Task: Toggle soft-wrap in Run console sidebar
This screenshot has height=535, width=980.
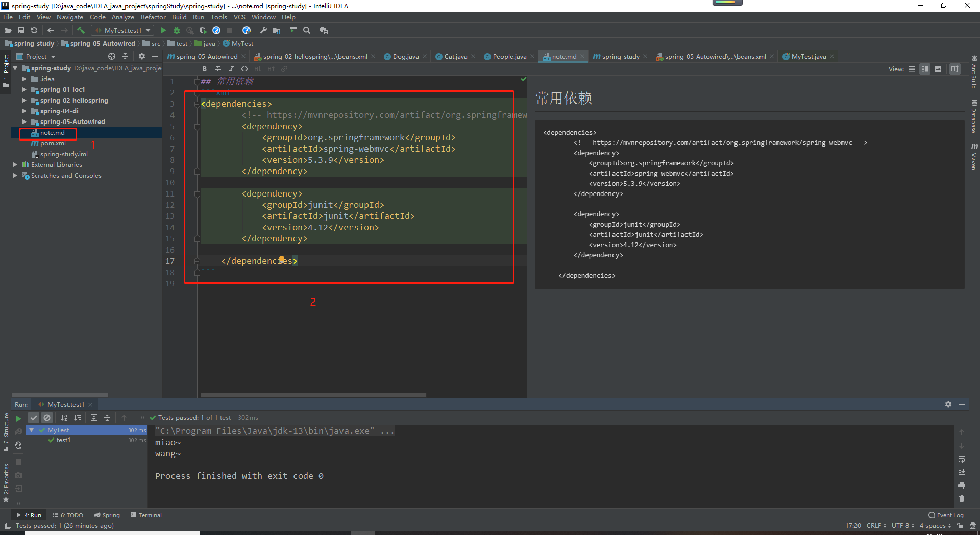Action: point(962,459)
